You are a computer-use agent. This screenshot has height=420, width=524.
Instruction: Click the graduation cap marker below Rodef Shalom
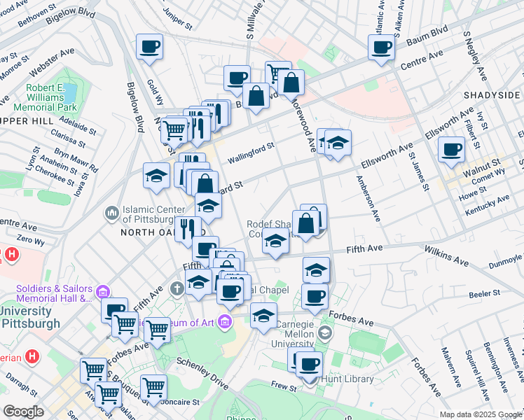pos(275,241)
